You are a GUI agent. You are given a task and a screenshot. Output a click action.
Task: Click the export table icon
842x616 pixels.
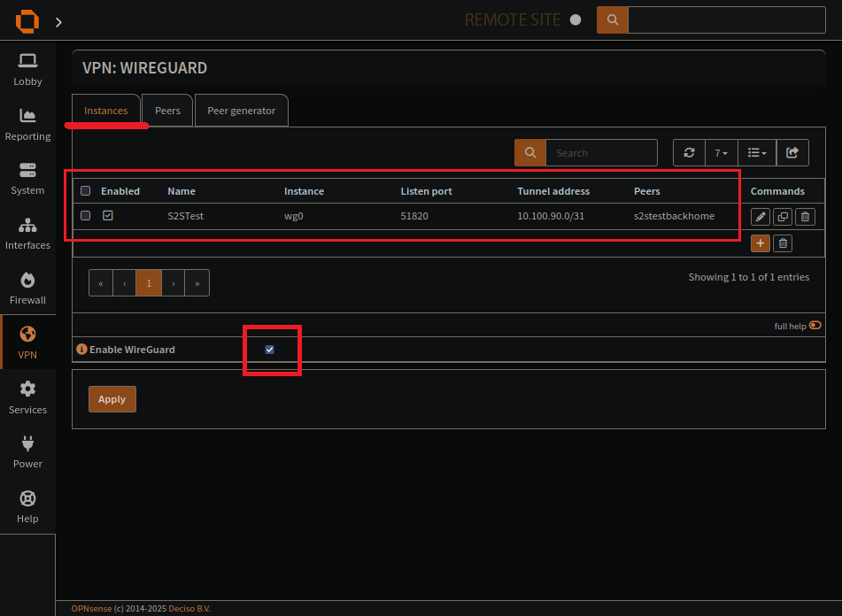[792, 153]
